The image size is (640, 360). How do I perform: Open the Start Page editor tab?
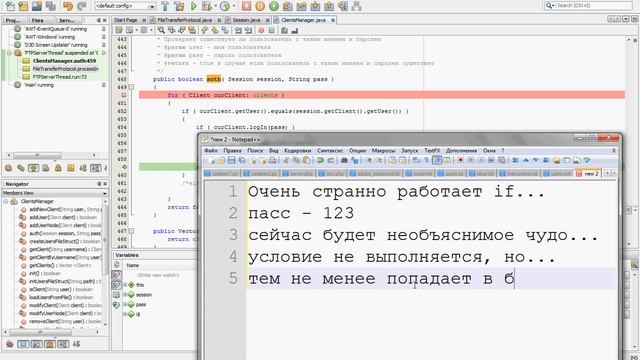click(x=125, y=20)
